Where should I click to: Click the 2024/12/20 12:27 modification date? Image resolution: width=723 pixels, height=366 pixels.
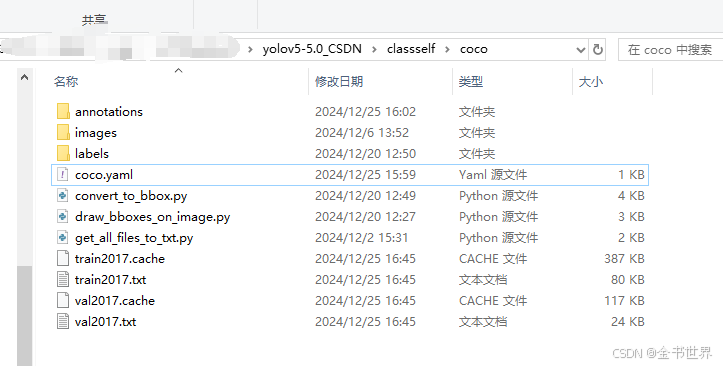point(365,217)
